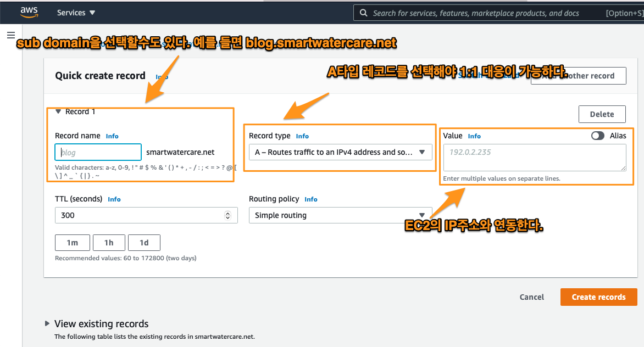Open the Record type dropdown
Screen dimensions: 644x347
click(340, 152)
